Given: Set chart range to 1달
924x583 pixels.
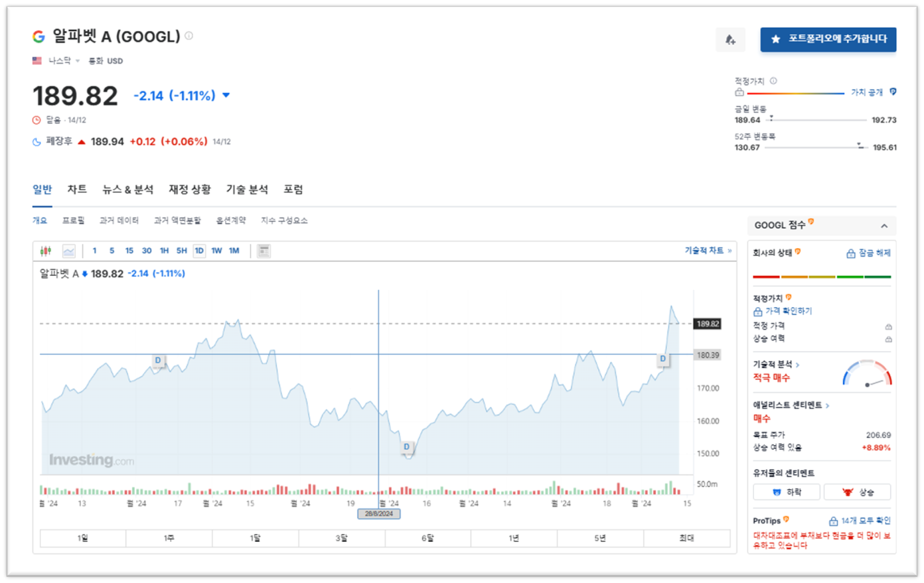Looking at the screenshot, I should tap(256, 538).
